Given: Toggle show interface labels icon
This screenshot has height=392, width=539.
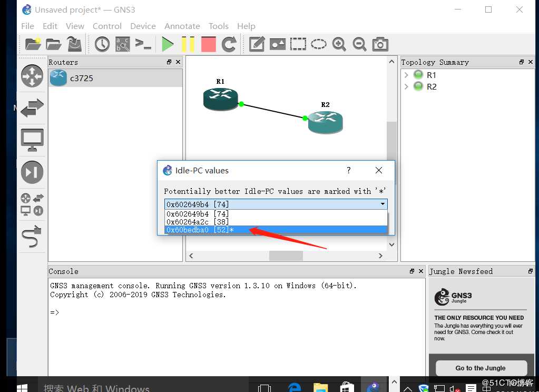Looking at the screenshot, I should pos(123,44).
